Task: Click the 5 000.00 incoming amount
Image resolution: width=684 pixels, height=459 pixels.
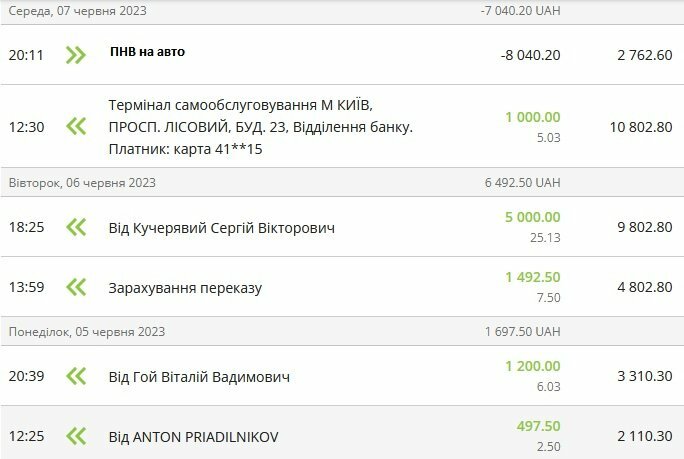Action: click(532, 217)
